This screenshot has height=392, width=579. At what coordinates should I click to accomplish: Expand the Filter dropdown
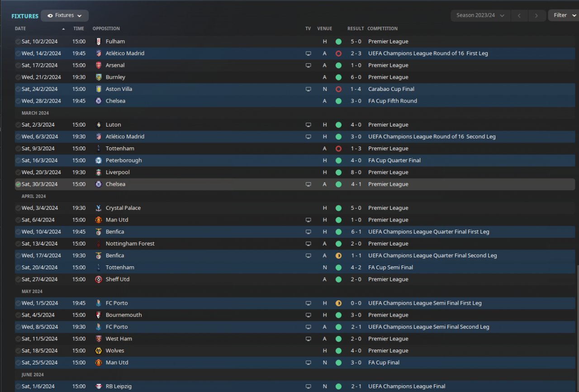[x=563, y=15]
